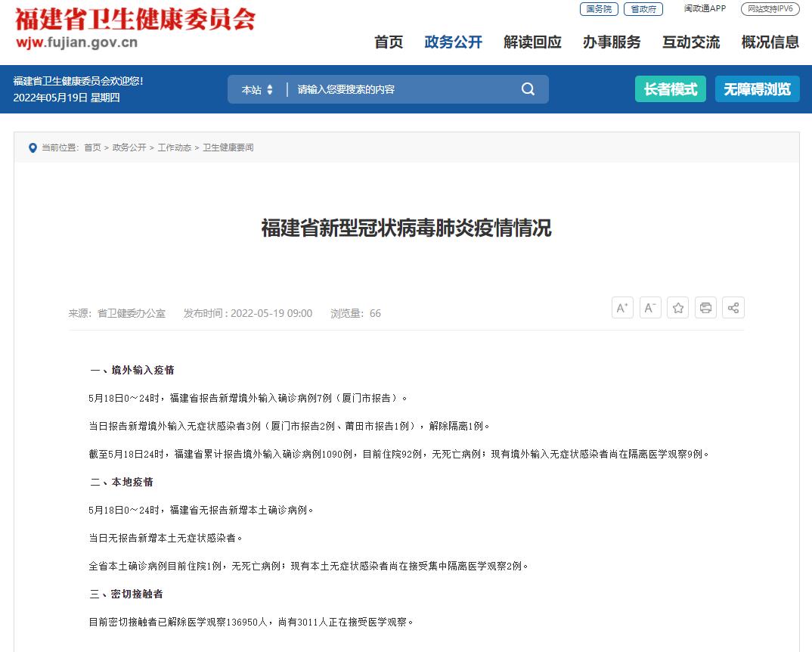Share the article via the share icon
This screenshot has width=812, height=652.
733,308
